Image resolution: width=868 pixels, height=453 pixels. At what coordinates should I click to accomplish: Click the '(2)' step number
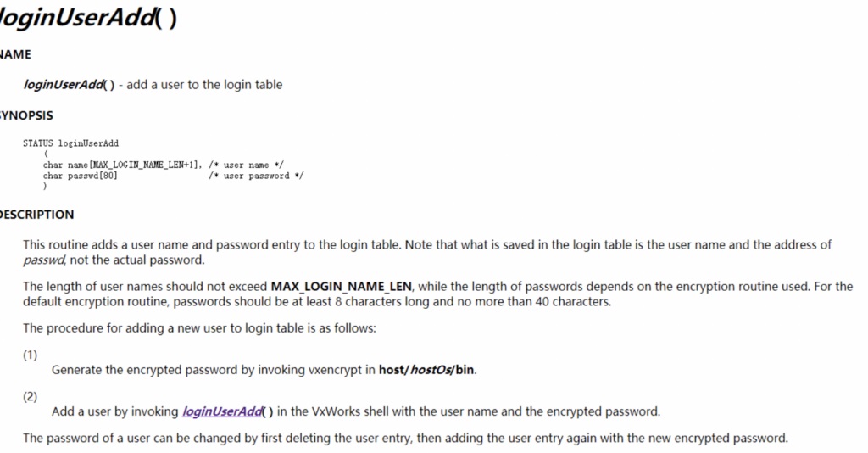(x=30, y=396)
